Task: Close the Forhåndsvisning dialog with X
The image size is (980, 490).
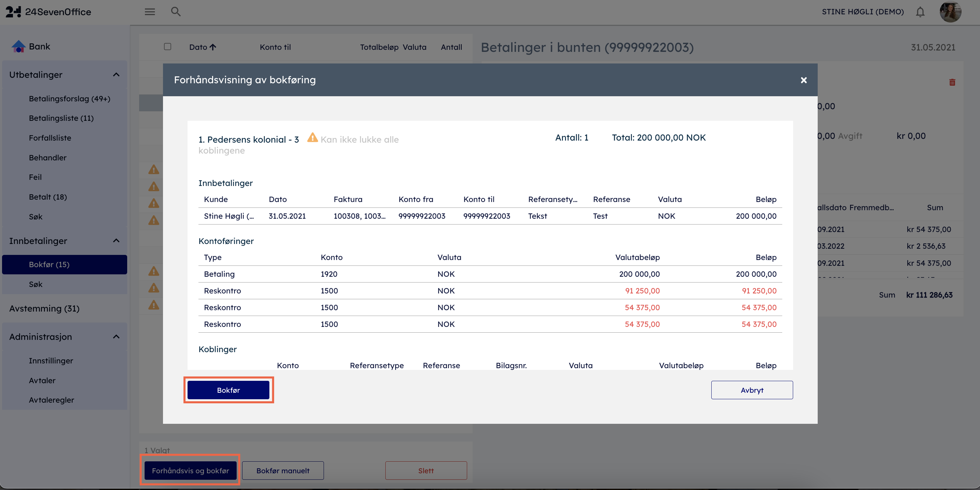Action: click(803, 80)
